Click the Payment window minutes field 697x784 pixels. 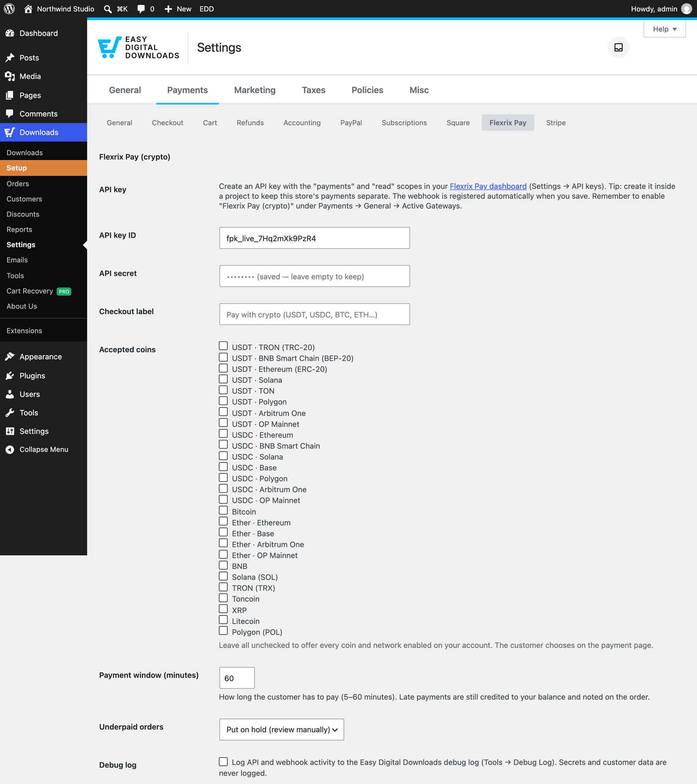pos(237,678)
